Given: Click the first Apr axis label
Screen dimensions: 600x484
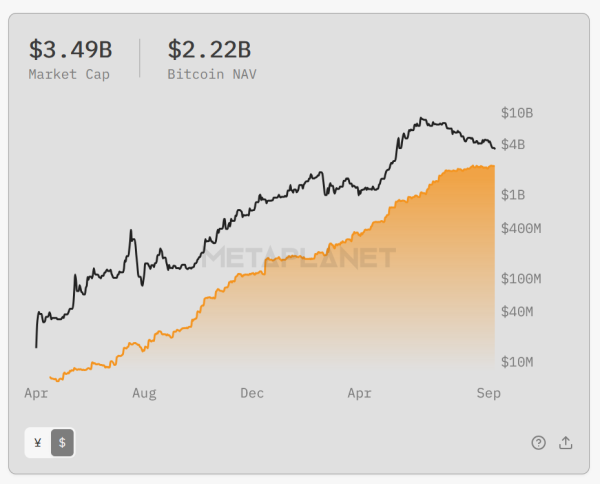Looking at the screenshot, I should [x=36, y=393].
